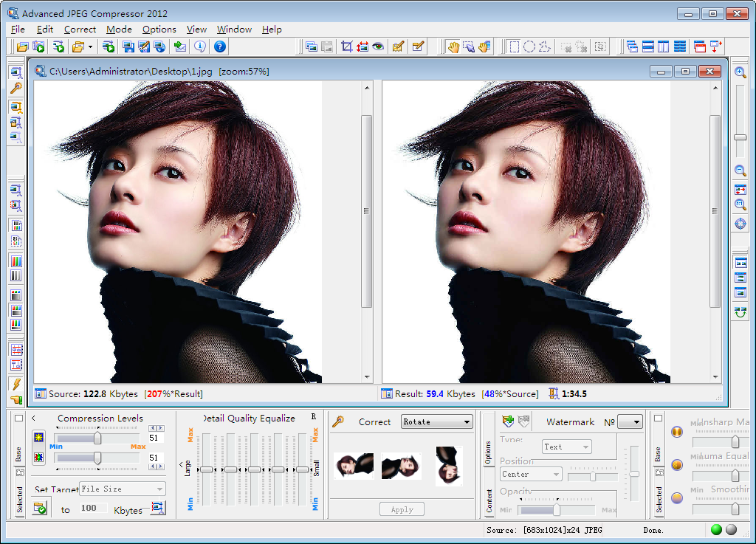
Task: Toggle the checkbox beside the Unsharp Mask panel
Action: 659,418
